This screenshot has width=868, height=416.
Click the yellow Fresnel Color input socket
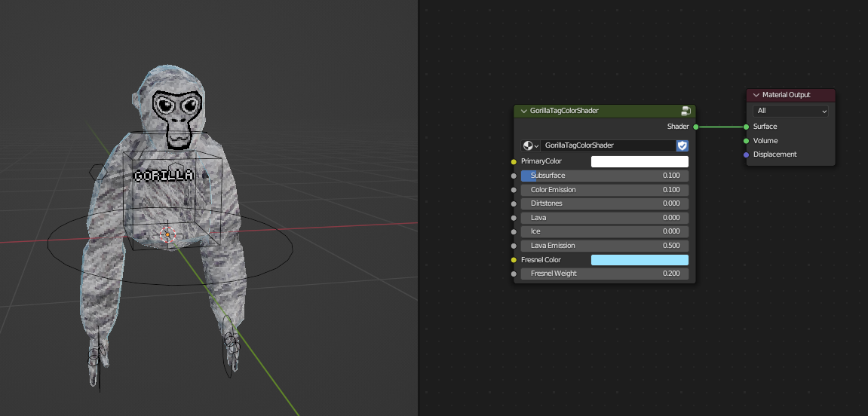[514, 260]
